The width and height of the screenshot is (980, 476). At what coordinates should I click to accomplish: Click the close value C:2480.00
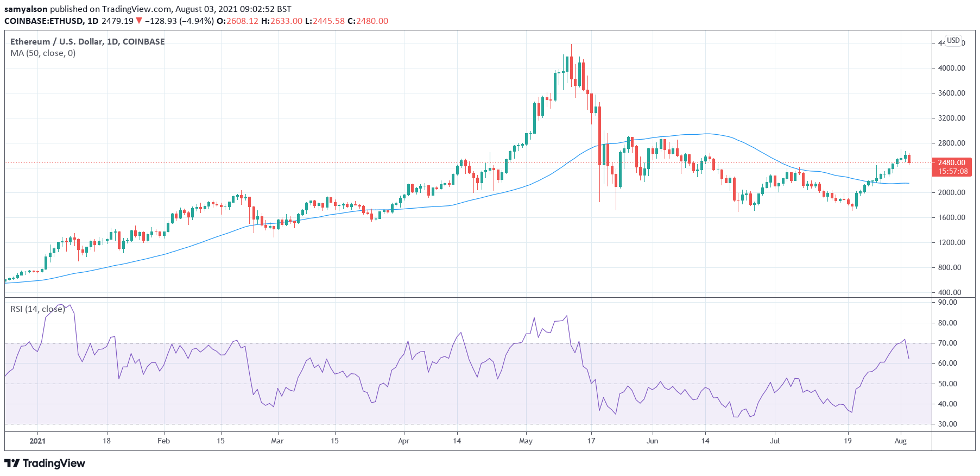(x=368, y=21)
